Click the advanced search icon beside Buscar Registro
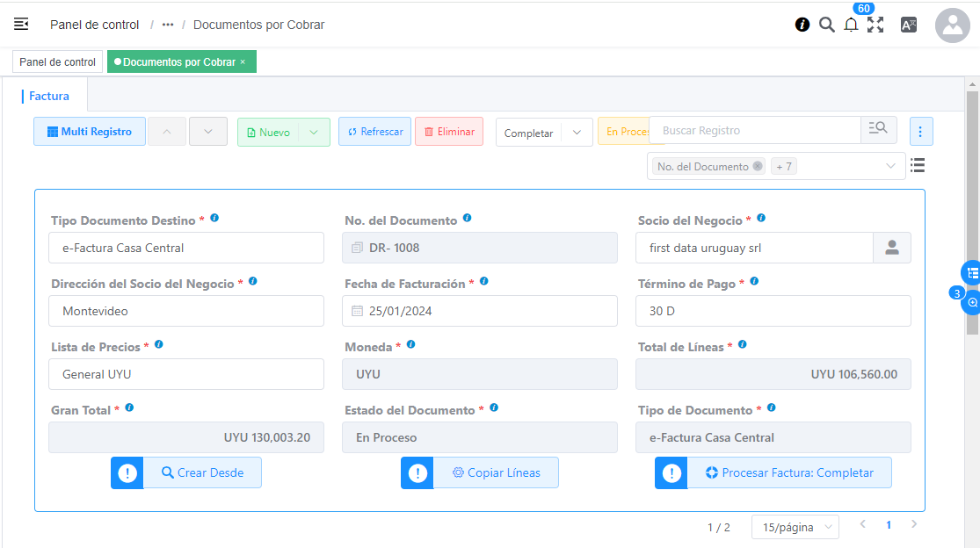980x548 pixels. tap(878, 130)
